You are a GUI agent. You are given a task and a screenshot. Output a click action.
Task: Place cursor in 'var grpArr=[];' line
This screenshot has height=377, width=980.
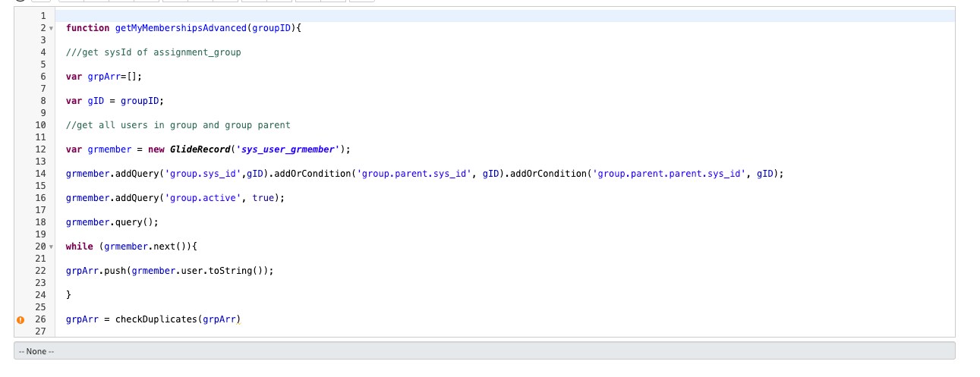point(104,77)
